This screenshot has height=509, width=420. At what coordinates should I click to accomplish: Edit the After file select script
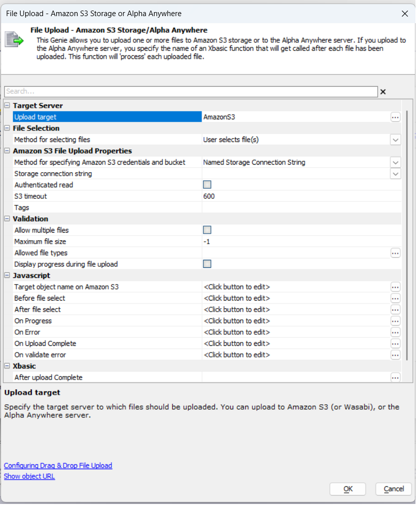pyautogui.click(x=395, y=310)
